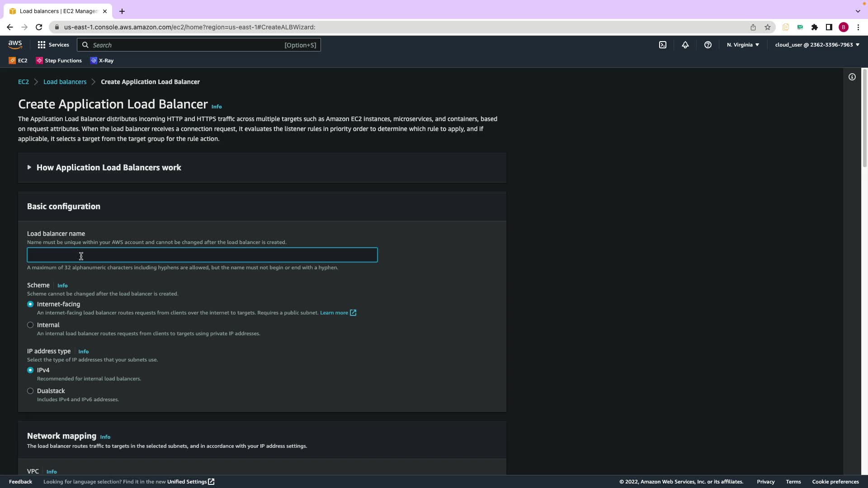The width and height of the screenshot is (868, 488).
Task: Select the Internet-facing scheme option
Action: (30, 304)
